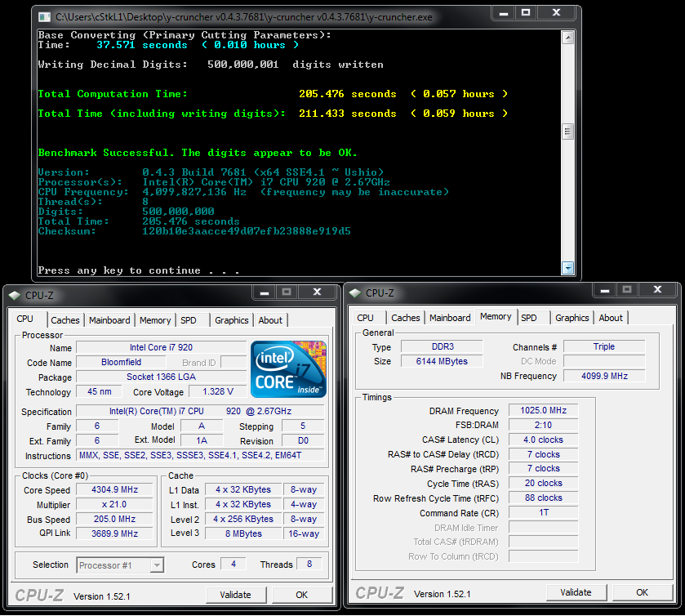Click the Core Speed value field
This screenshot has width=685, height=616.
click(115, 490)
